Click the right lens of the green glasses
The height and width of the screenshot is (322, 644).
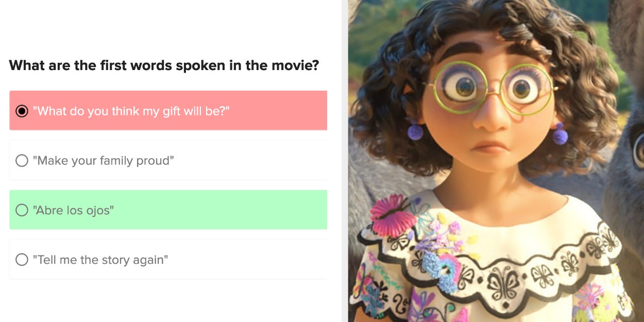(526, 89)
